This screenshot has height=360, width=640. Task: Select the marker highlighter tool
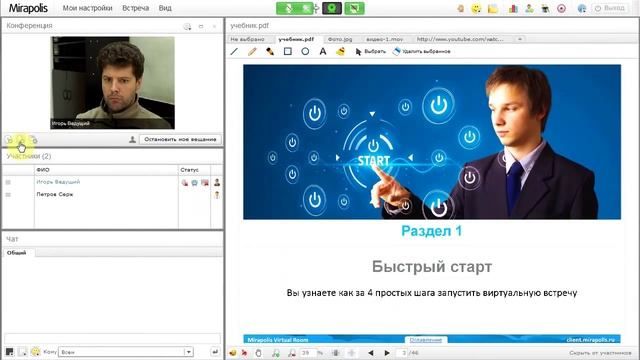point(270,52)
